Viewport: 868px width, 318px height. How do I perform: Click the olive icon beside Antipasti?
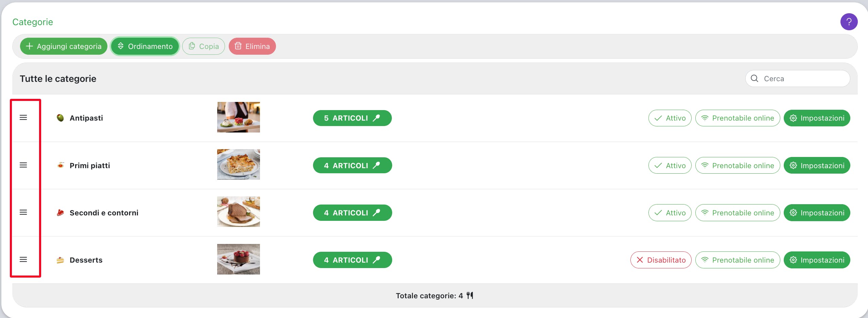[x=60, y=118]
